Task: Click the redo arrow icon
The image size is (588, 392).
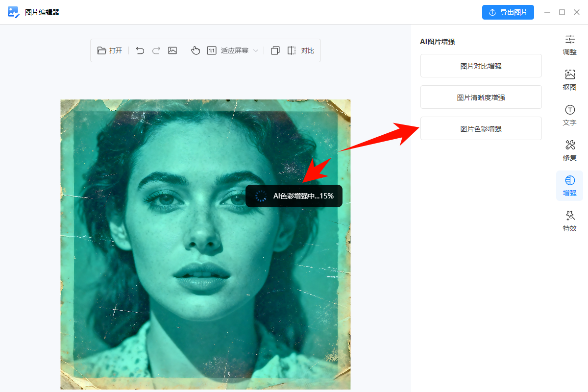Action: (156, 50)
